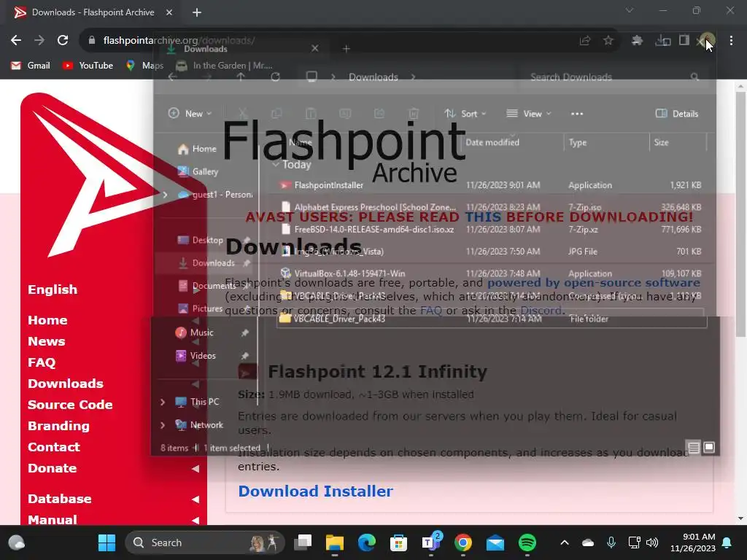Viewport: 747px width, 560px height.
Task: Expand the Manual sidebar section
Action: coord(196,520)
